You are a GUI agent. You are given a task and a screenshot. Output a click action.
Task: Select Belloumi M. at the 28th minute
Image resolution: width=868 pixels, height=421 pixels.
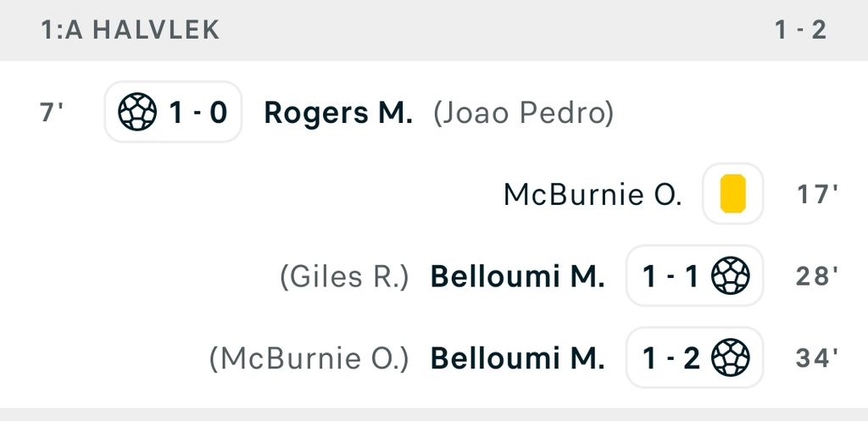pos(518,276)
